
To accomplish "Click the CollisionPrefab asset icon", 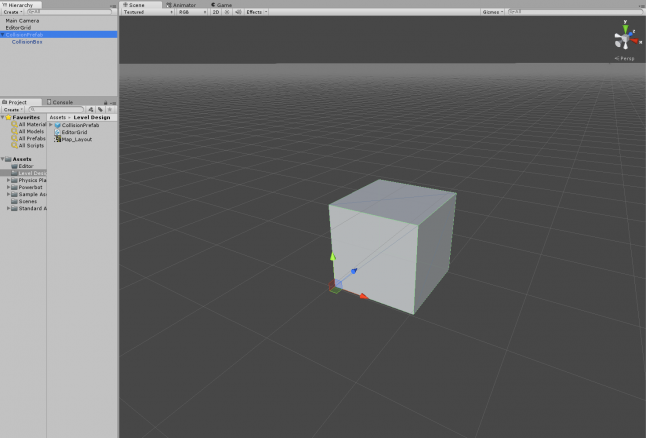I will pos(57,125).
